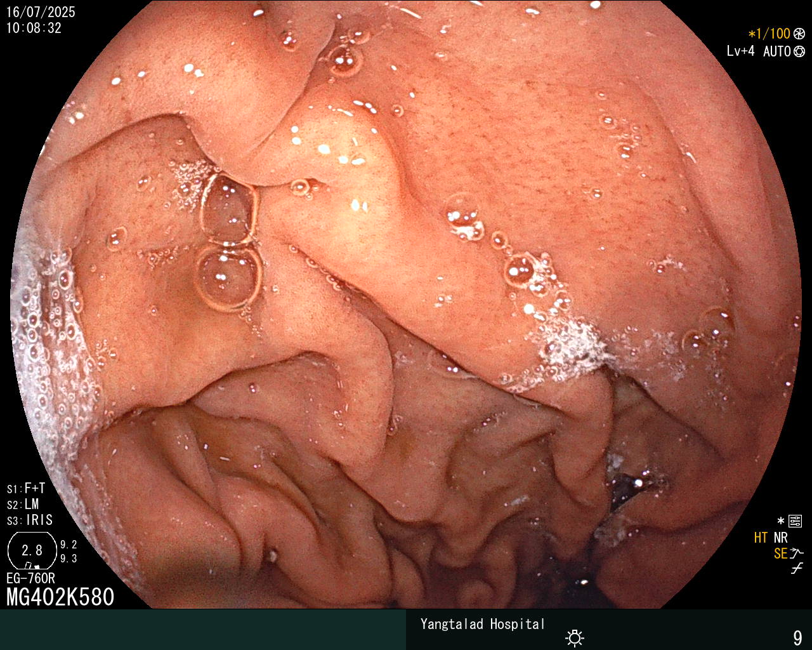
Task: Select the Lv+4 brightness level
Action: point(740,51)
